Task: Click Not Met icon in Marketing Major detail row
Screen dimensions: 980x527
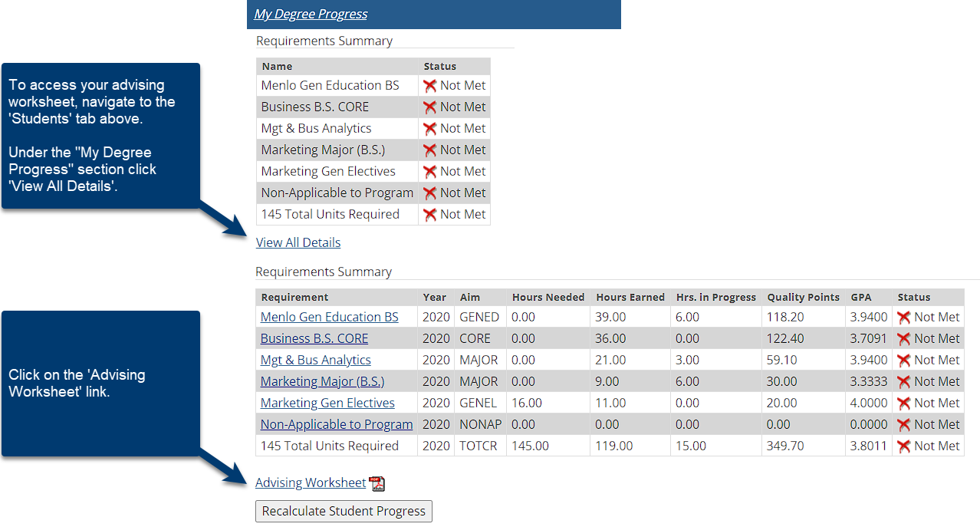Action: coord(904,382)
